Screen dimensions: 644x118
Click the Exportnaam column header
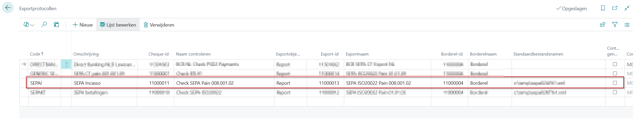[x=357, y=54]
